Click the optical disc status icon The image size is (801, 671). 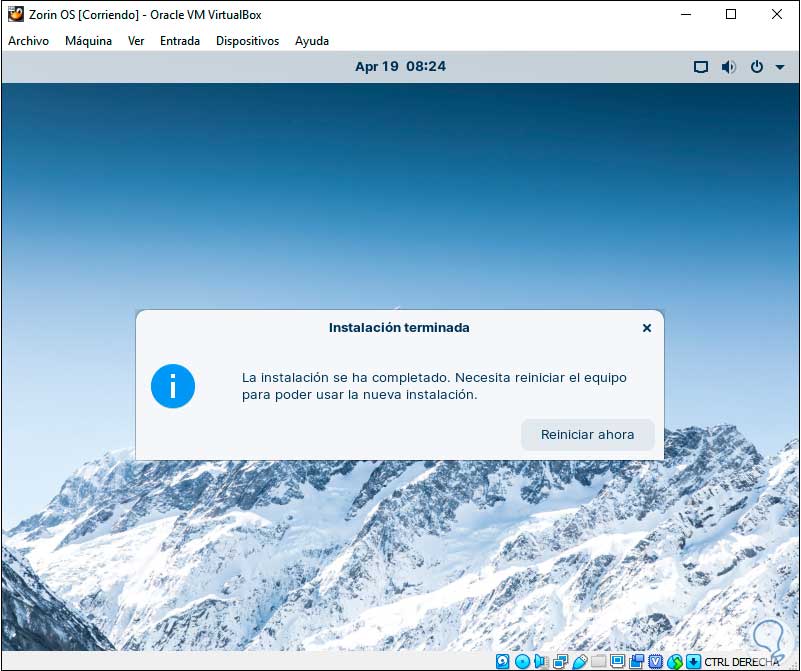(x=522, y=661)
